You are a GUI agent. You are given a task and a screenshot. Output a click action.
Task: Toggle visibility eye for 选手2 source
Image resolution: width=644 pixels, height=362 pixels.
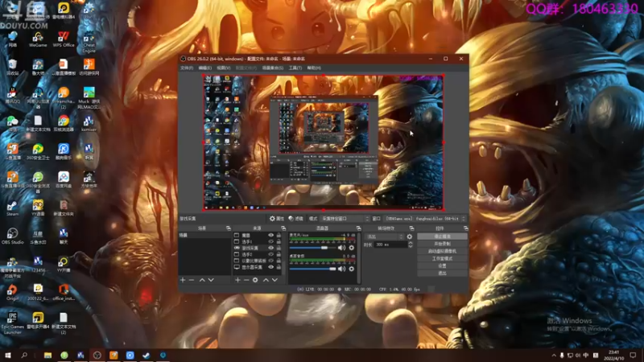tap(270, 254)
